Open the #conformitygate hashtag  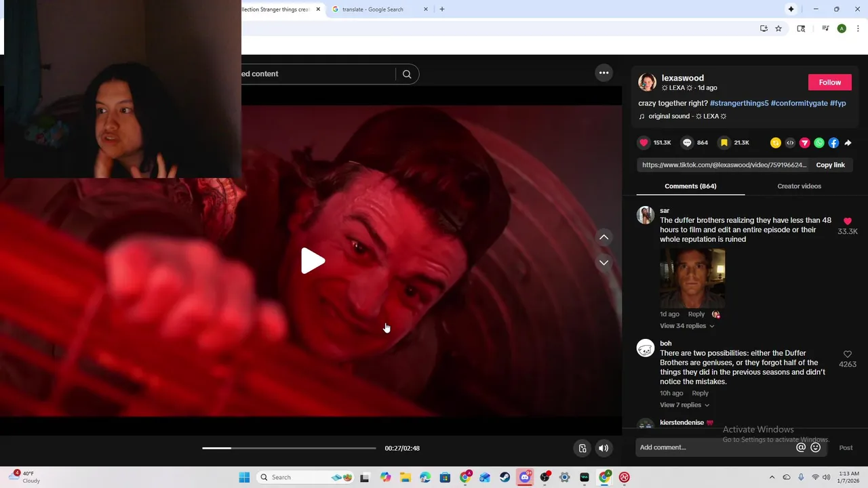point(800,103)
